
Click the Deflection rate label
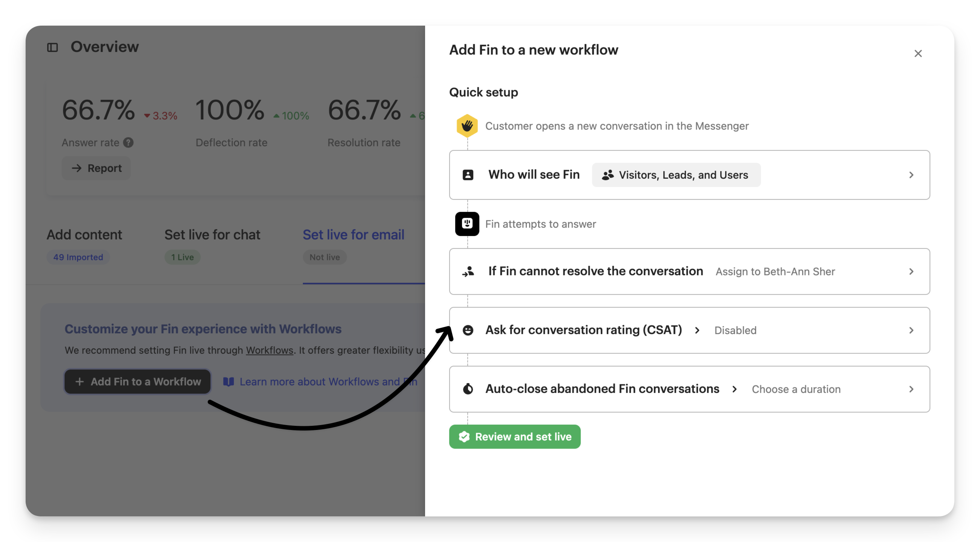click(x=231, y=142)
